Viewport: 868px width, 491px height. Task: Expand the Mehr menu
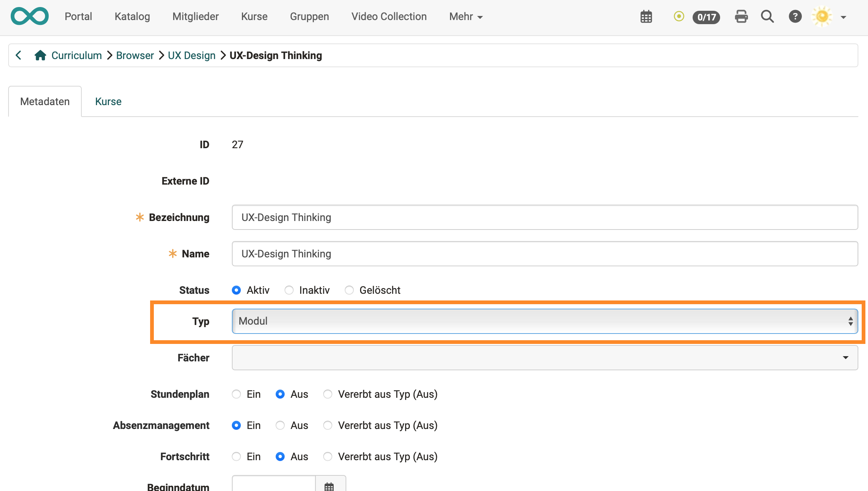click(x=466, y=17)
